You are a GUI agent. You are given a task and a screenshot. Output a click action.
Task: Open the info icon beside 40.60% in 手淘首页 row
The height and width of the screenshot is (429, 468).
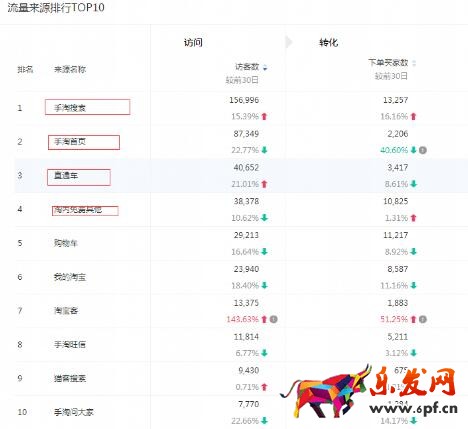tap(423, 150)
